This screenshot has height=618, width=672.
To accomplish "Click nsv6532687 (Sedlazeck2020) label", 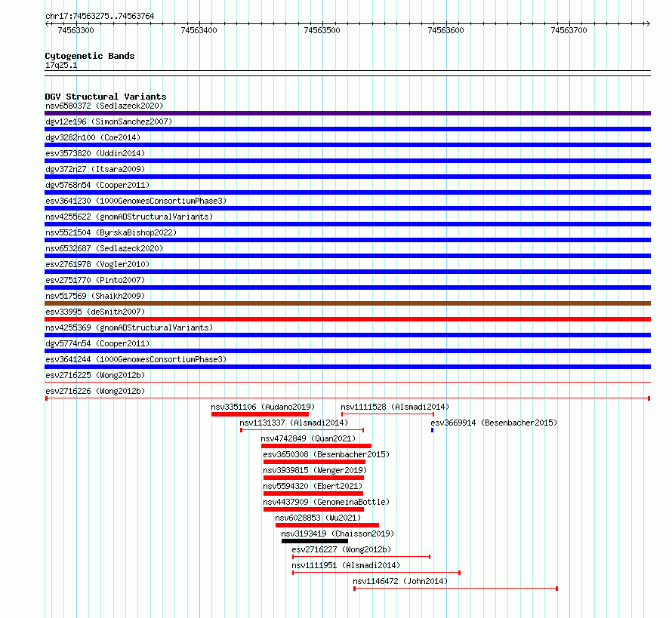I will [104, 248].
